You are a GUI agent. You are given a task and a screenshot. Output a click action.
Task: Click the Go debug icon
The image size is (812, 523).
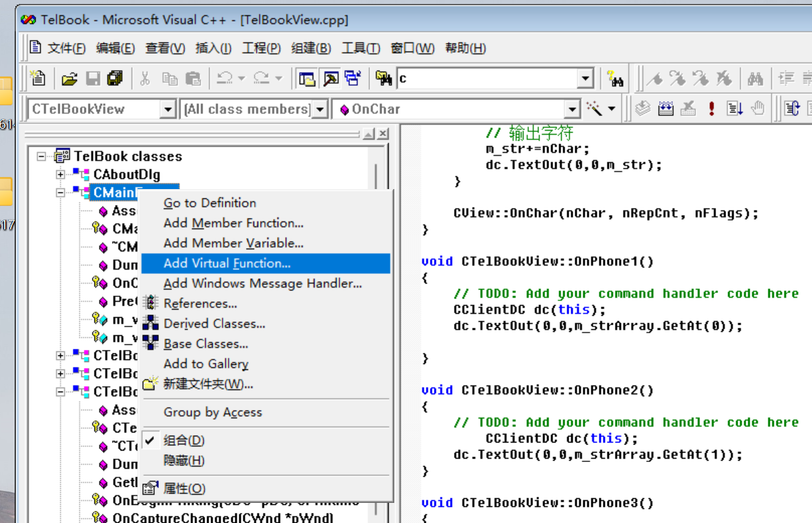pyautogui.click(x=734, y=109)
